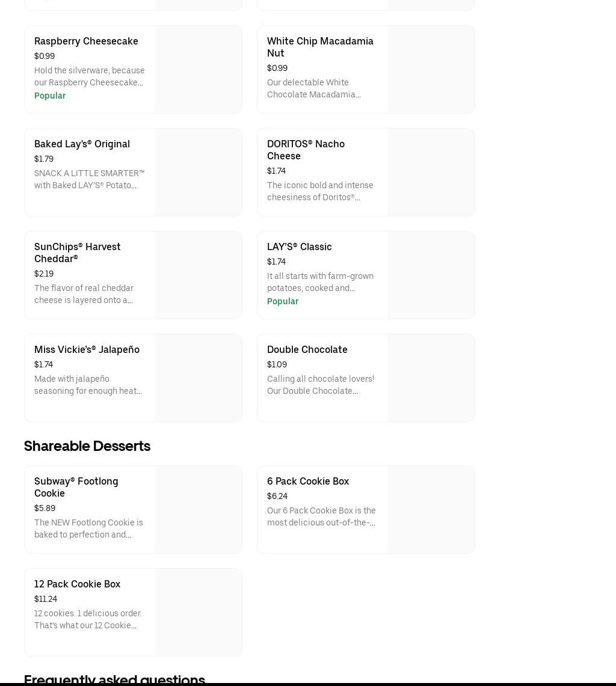
Task: Click the 12 Pack Cookie Box thumbnail
Action: [198, 612]
